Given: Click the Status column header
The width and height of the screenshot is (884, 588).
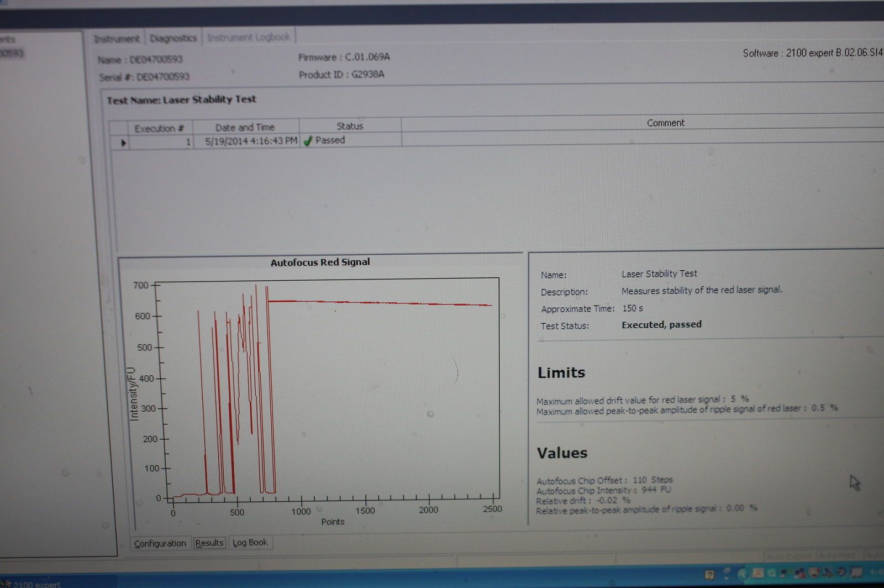Looking at the screenshot, I should point(350,126).
